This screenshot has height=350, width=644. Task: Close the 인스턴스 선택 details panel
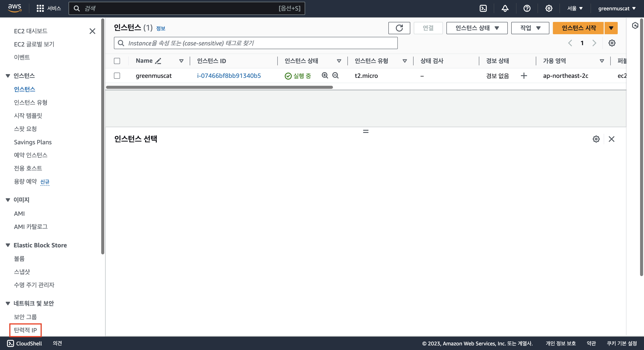[612, 139]
